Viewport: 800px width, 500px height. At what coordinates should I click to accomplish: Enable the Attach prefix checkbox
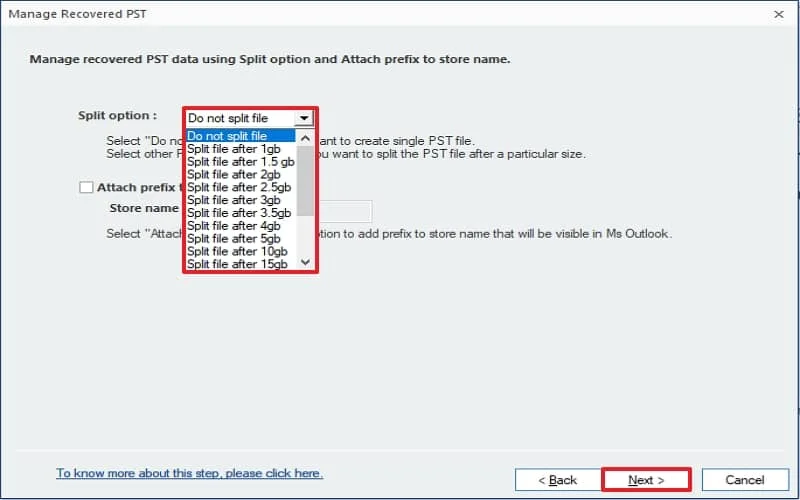click(x=86, y=187)
